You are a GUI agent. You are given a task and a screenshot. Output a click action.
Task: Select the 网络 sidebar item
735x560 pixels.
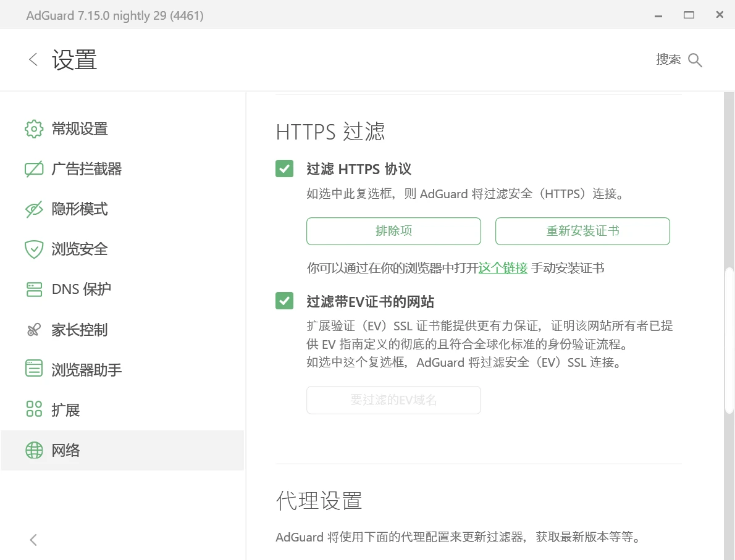(122, 450)
